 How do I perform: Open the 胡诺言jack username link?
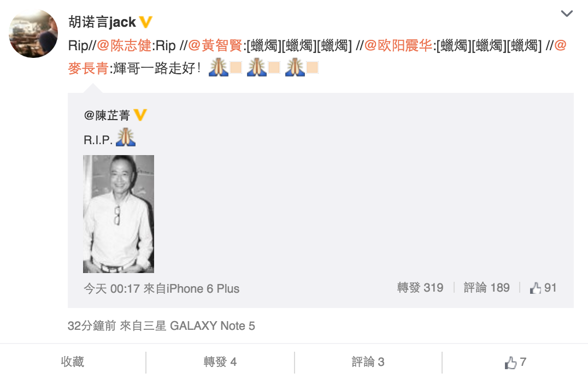click(x=102, y=22)
